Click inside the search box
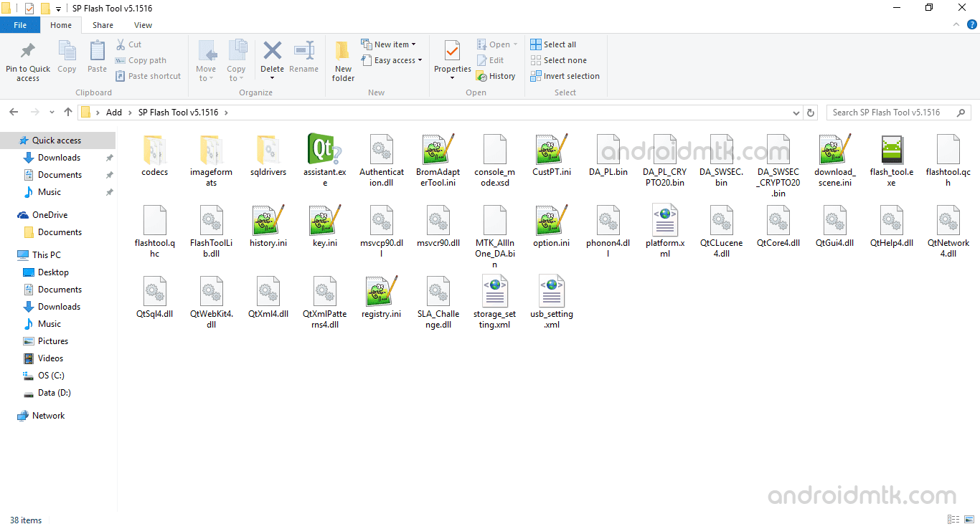Viewport: 980px width, 529px height. tap(890, 112)
